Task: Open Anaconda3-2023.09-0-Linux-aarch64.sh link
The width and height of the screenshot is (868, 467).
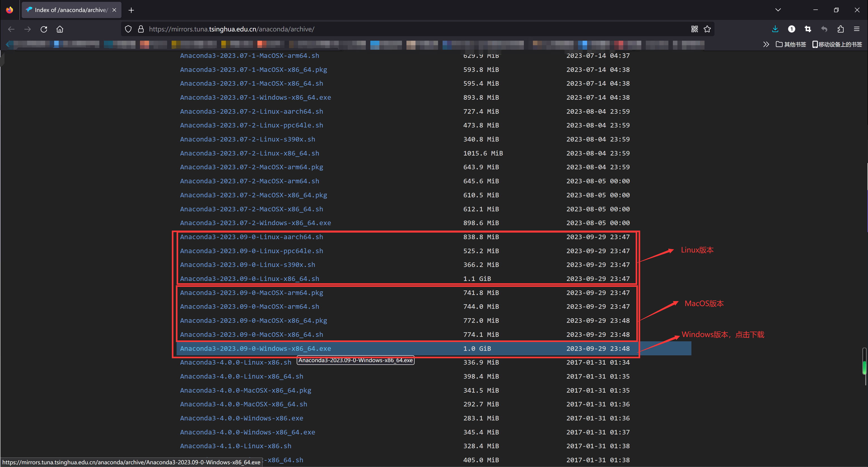Action: [251, 237]
